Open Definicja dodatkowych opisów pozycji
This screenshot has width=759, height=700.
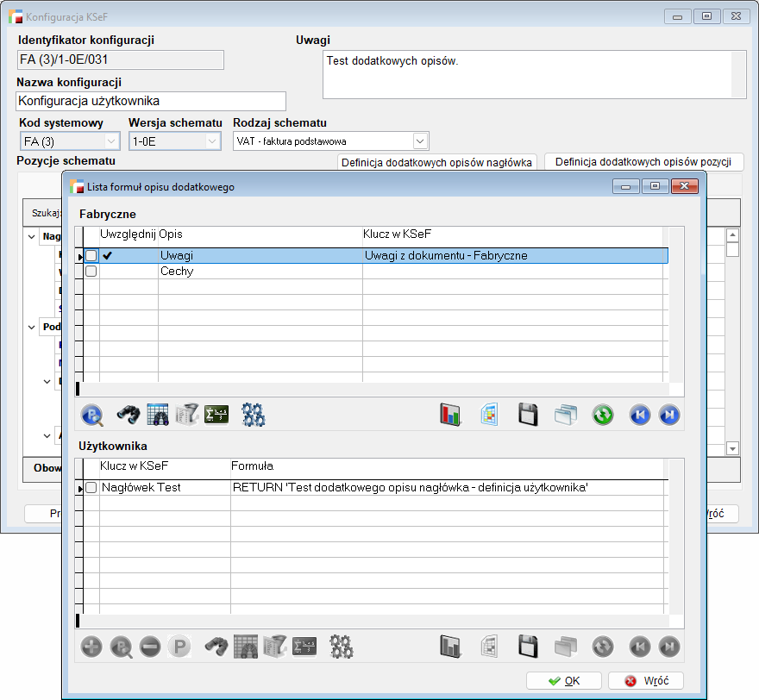(643, 162)
